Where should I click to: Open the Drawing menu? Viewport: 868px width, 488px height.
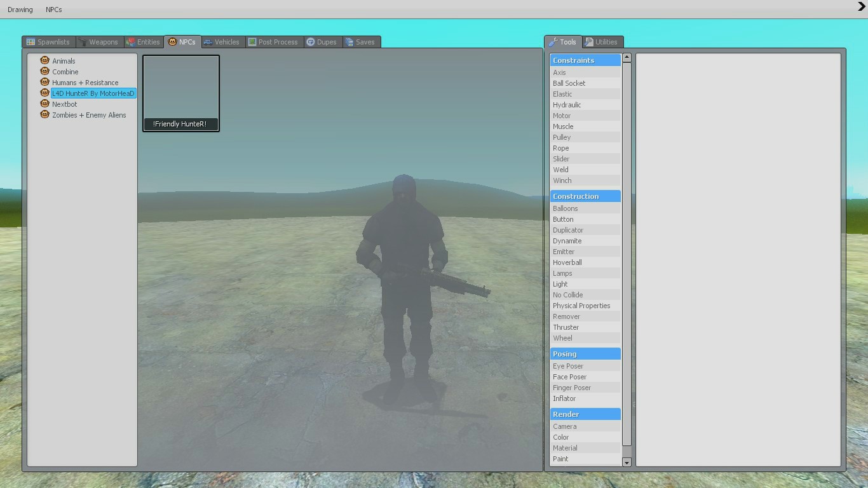pos(20,9)
